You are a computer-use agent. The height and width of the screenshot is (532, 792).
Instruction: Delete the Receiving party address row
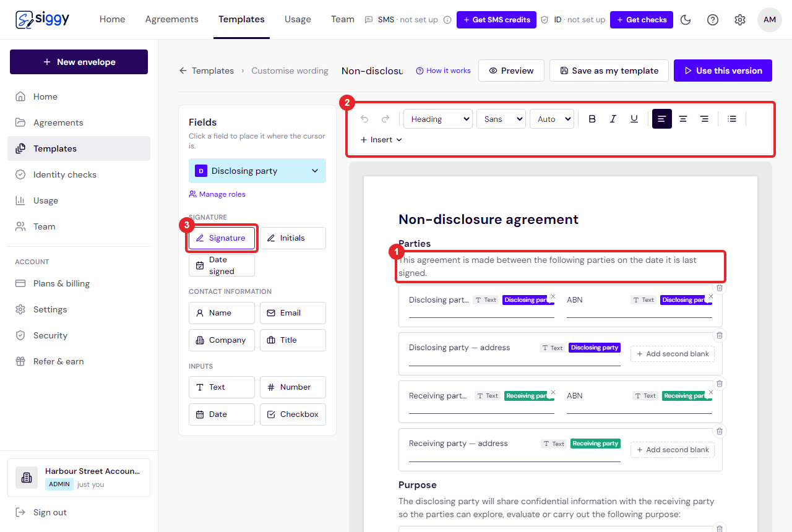tap(720, 431)
